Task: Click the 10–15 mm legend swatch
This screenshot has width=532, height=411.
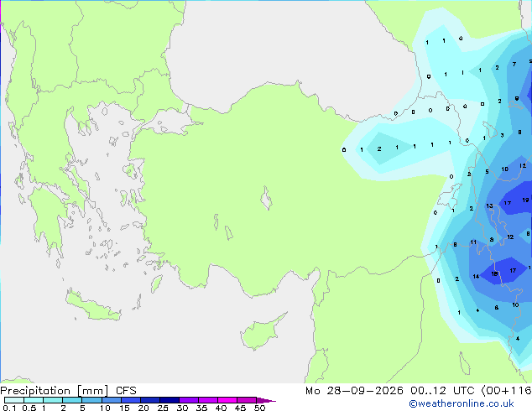Action: [x=111, y=400]
